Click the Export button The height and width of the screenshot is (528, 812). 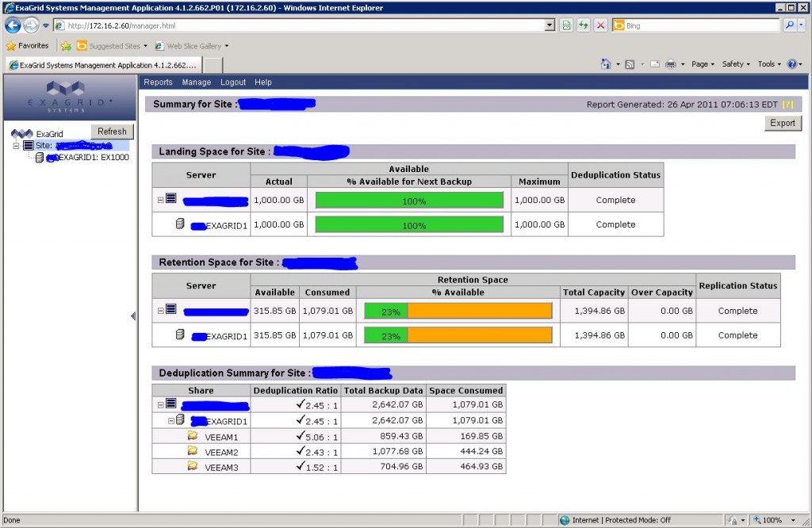[783, 123]
